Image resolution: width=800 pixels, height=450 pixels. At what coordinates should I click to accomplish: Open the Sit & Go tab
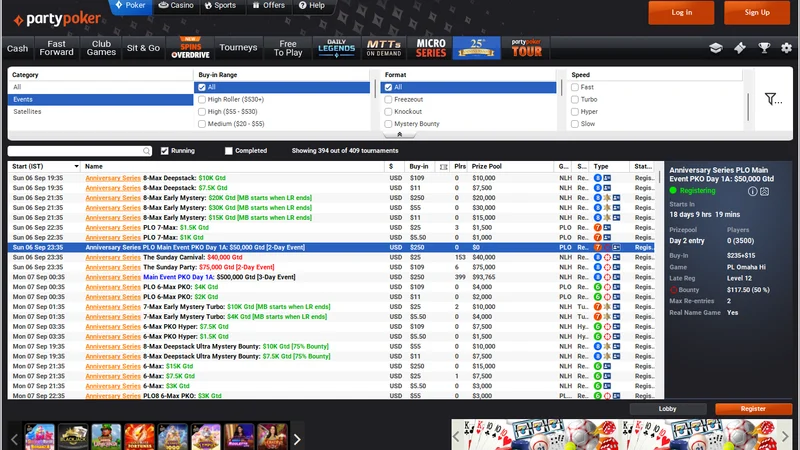(x=143, y=48)
